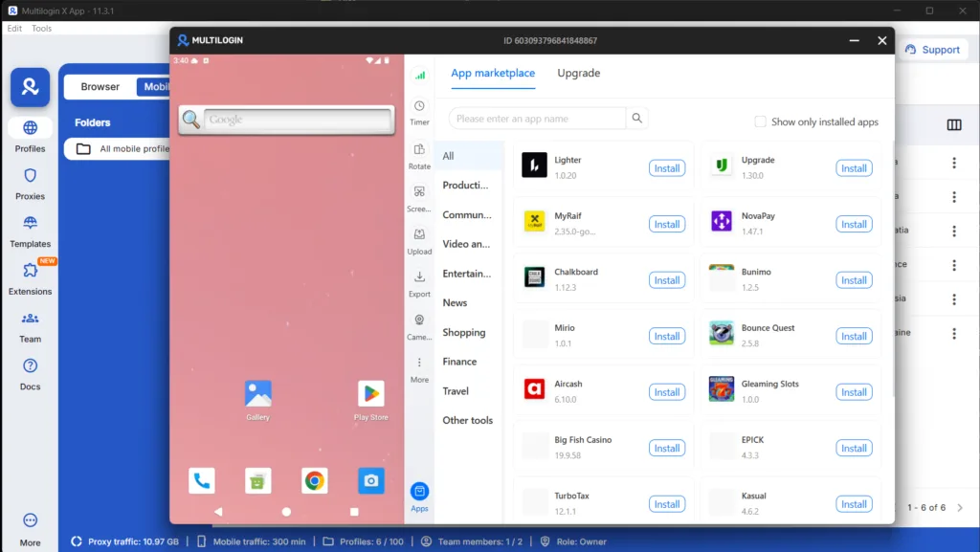View the Team section
This screenshot has width=980, height=552.
[x=30, y=327]
